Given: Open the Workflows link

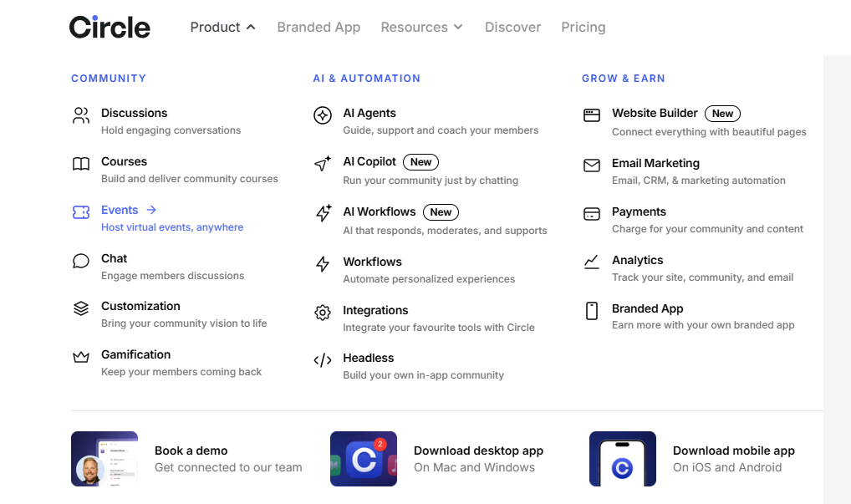Looking at the screenshot, I should pos(372,262).
